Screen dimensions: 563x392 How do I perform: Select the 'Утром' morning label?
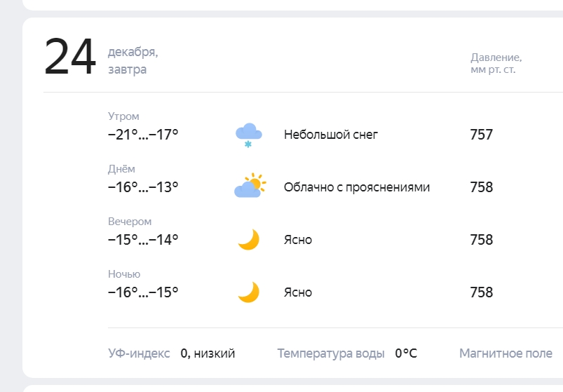pos(123,116)
